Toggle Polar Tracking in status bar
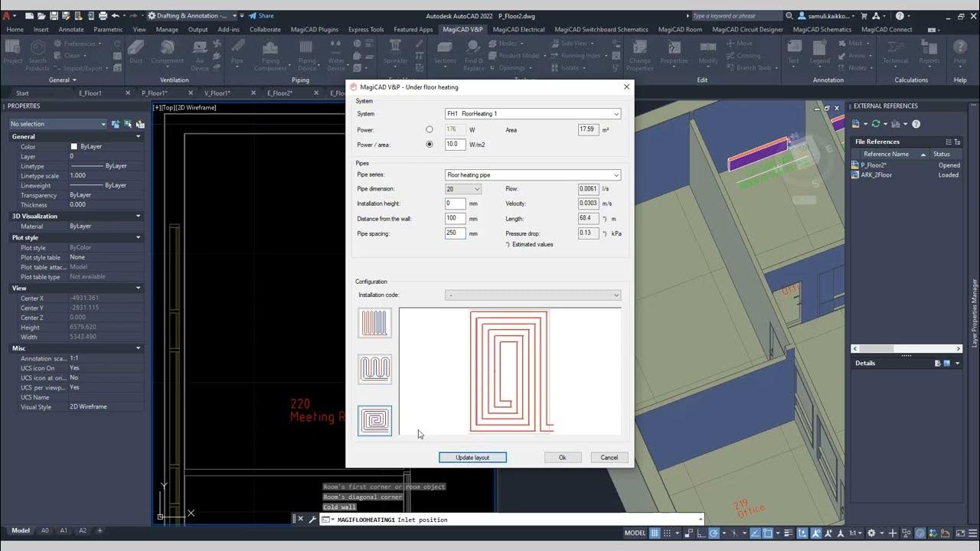Screen dimensions: 980x551 click(714, 533)
